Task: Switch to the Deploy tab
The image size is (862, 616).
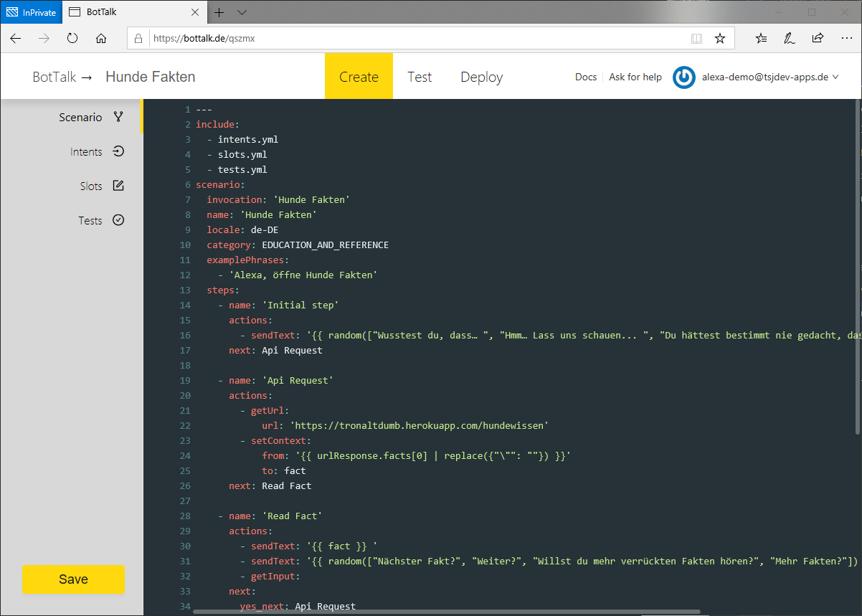Action: 481,77
